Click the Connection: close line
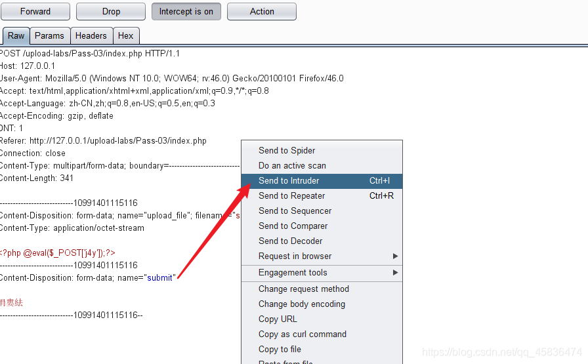 (33, 153)
